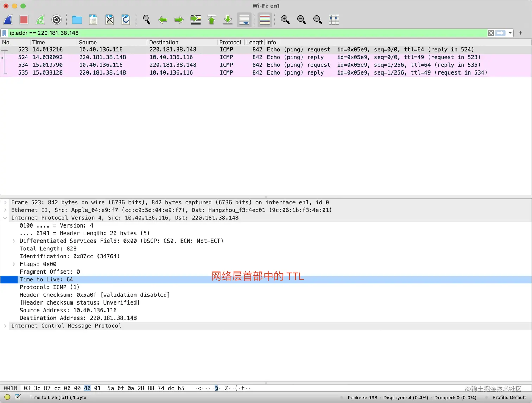The width and height of the screenshot is (532, 403).
Task: Select the Source Address: 10.40.136.116 field
Action: (x=68, y=311)
